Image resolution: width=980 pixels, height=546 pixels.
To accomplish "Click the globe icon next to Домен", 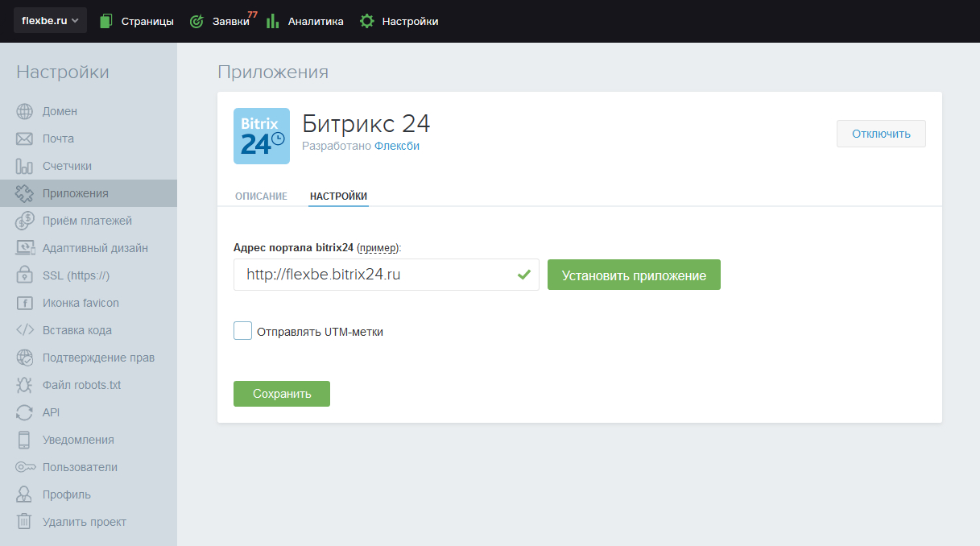I will click(24, 111).
